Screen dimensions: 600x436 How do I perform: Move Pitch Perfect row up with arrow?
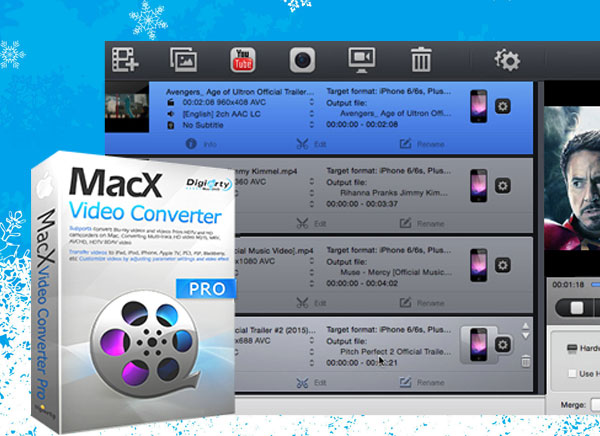pyautogui.click(x=526, y=326)
